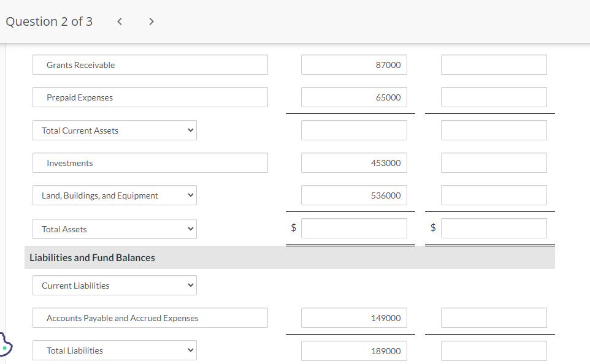Expand the Land, Buildings, and Equipment dropdown
This screenshot has width=590, height=364.
(114, 195)
